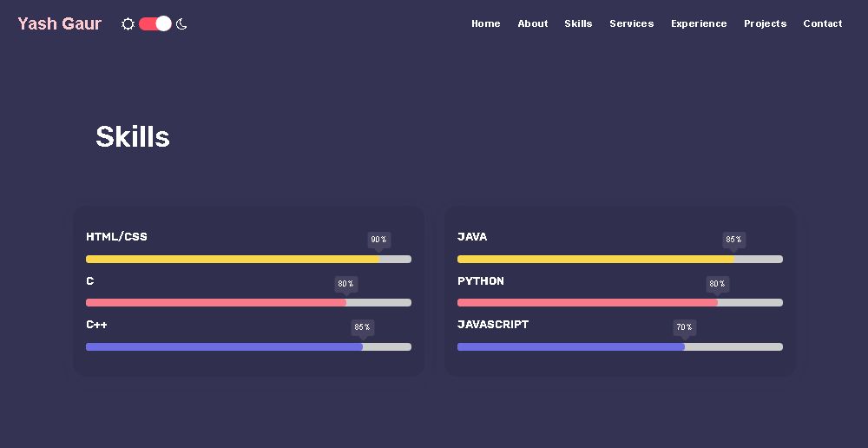Click the moon dark-mode icon

(181, 24)
